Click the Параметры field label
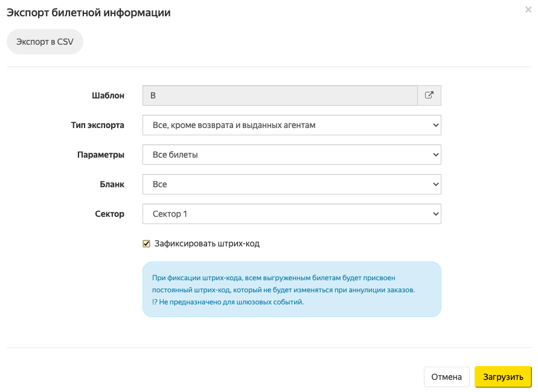Viewport: 538px width, 392px height. point(101,155)
